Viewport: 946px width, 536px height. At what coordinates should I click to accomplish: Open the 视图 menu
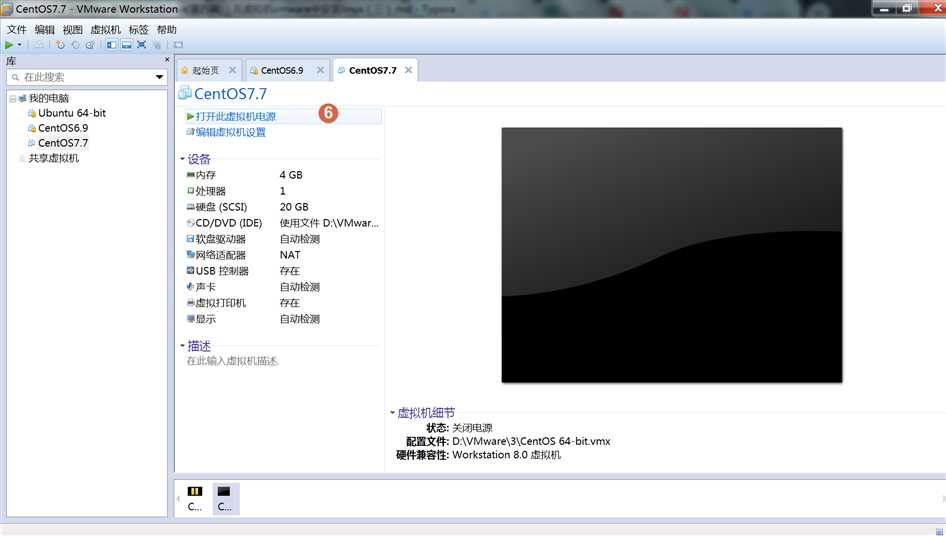(72, 30)
